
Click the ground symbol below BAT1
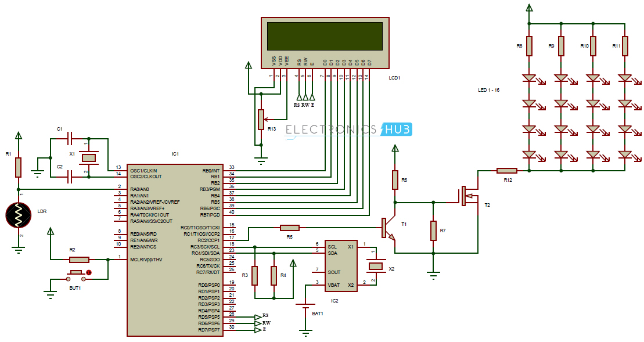tap(305, 333)
